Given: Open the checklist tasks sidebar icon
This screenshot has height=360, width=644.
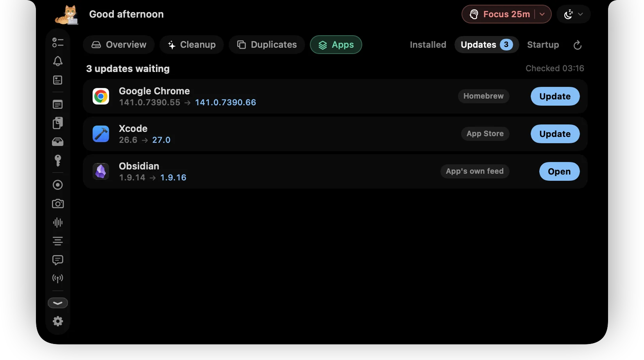Looking at the screenshot, I should 58,42.
